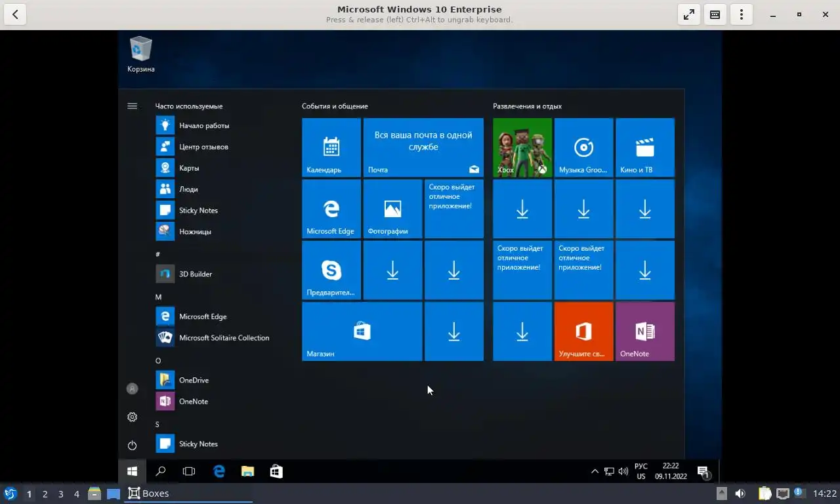Screen dimensions: 840x504
Task: Open the Xbox tile
Action: coord(522,148)
